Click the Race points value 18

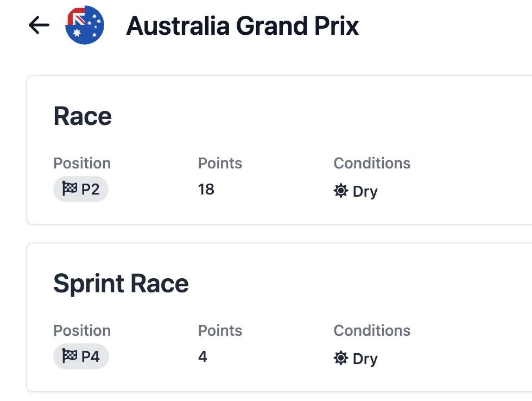click(206, 190)
